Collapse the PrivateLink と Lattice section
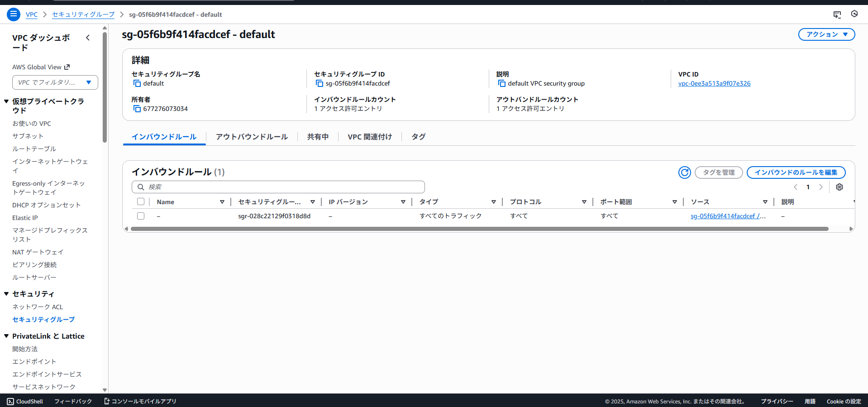 6,336
